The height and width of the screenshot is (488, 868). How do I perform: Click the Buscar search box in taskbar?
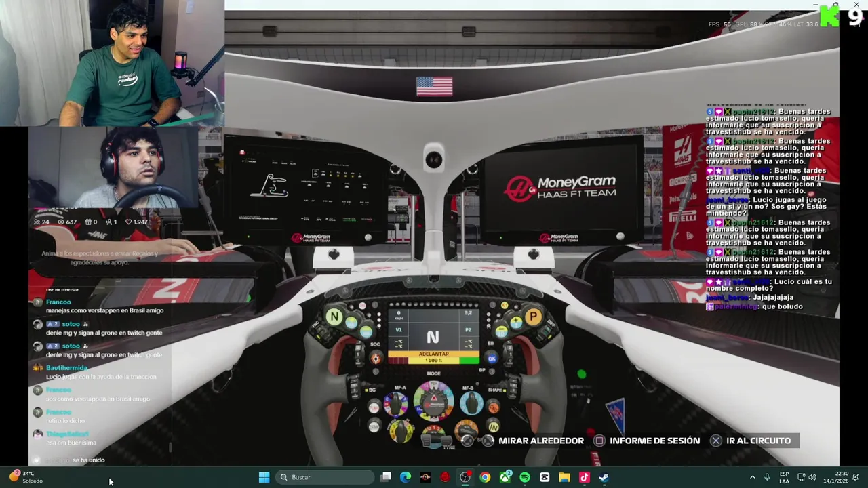pos(325,477)
